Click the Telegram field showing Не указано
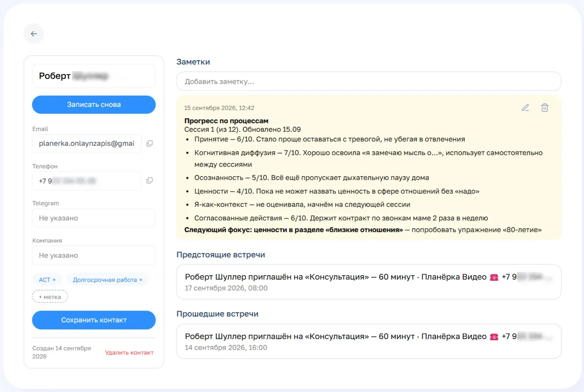The height and width of the screenshot is (392, 584). point(94,218)
